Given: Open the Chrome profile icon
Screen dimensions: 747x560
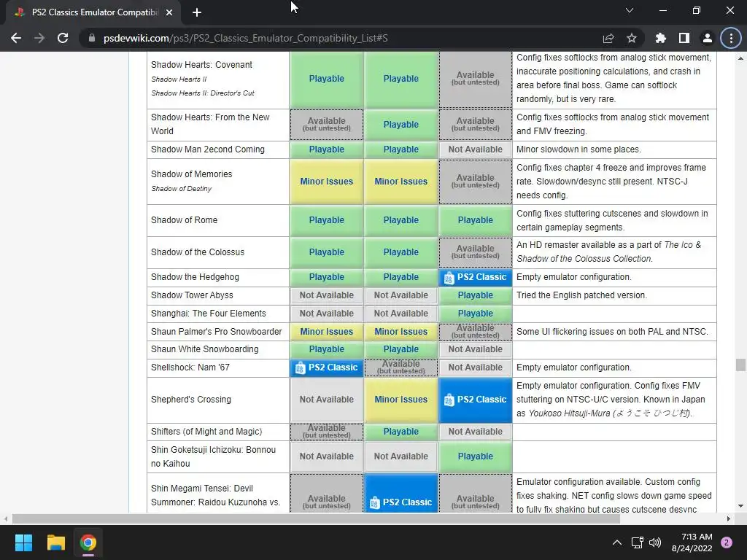Looking at the screenshot, I should tap(707, 38).
